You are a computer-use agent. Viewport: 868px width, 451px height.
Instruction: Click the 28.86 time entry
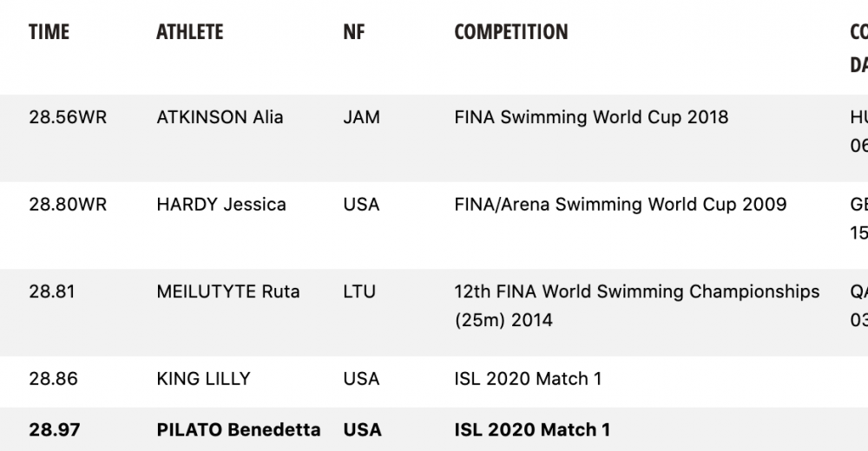(x=53, y=379)
